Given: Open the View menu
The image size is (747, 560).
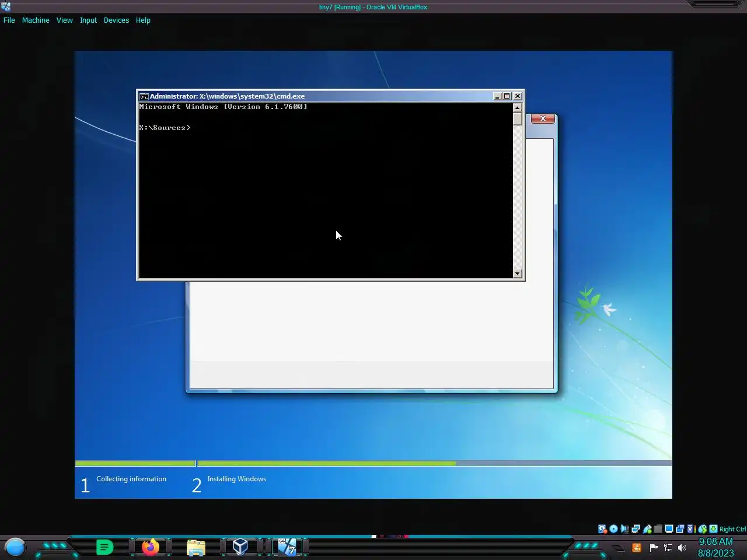Looking at the screenshot, I should coord(64,20).
